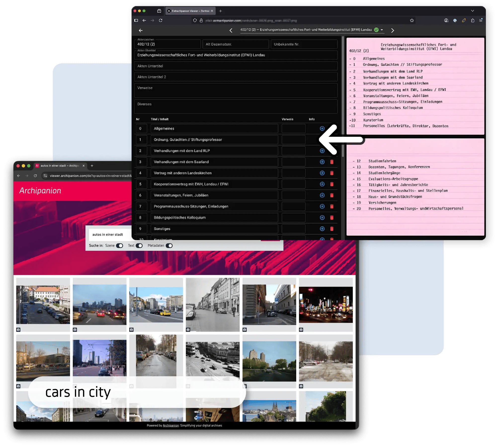Go to the next document with the right chevron
This screenshot has width=497, height=448.
pyautogui.click(x=392, y=30)
